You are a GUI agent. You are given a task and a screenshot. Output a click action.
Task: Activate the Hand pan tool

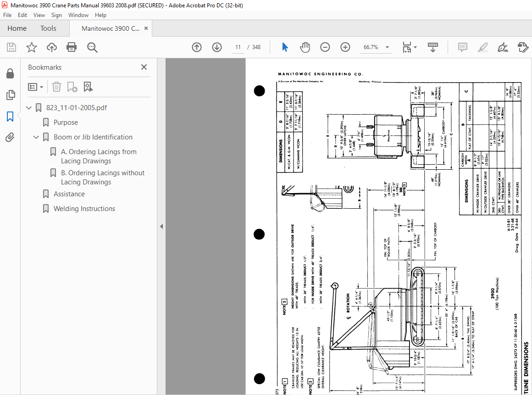[x=305, y=47]
